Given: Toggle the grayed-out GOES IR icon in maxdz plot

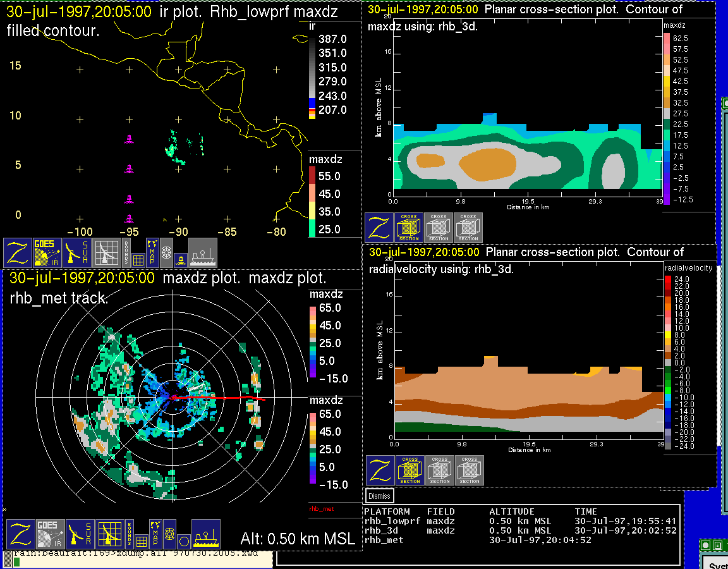Looking at the screenshot, I should tap(51, 534).
